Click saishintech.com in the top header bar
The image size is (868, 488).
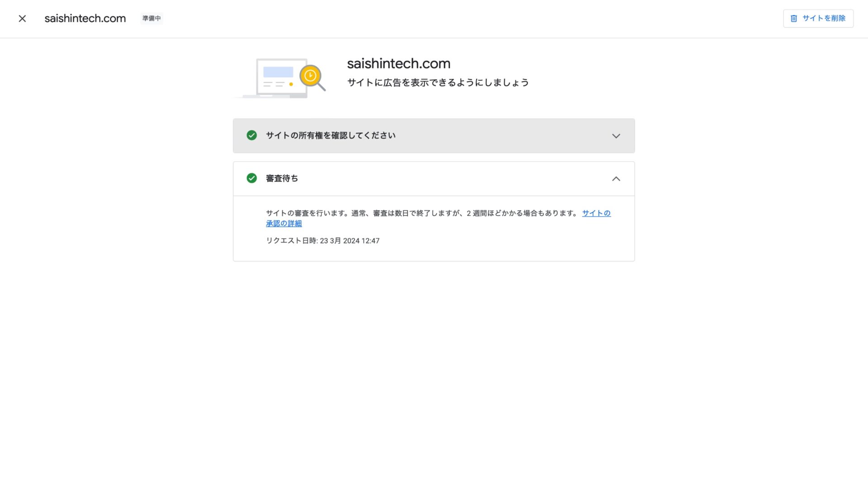tap(85, 19)
